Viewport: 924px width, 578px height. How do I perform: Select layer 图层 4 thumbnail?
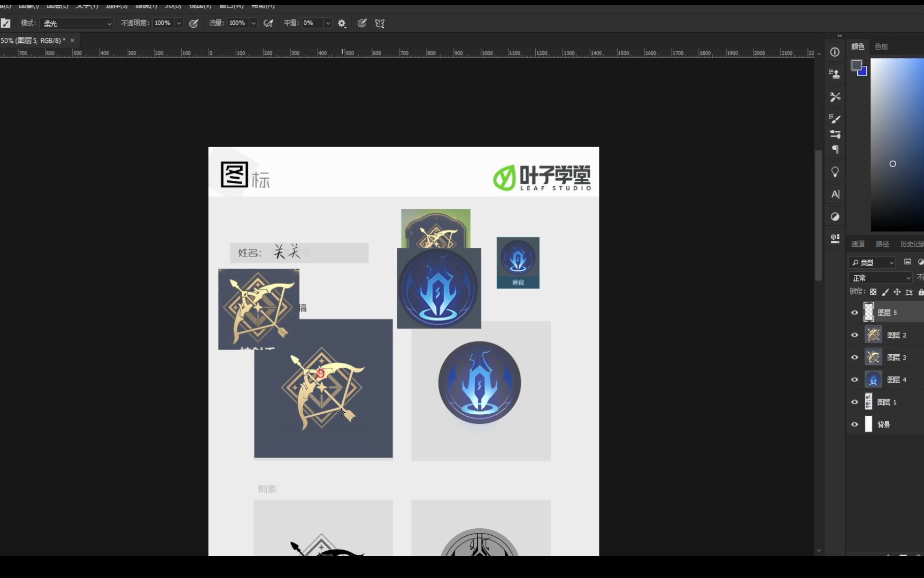[x=874, y=379]
